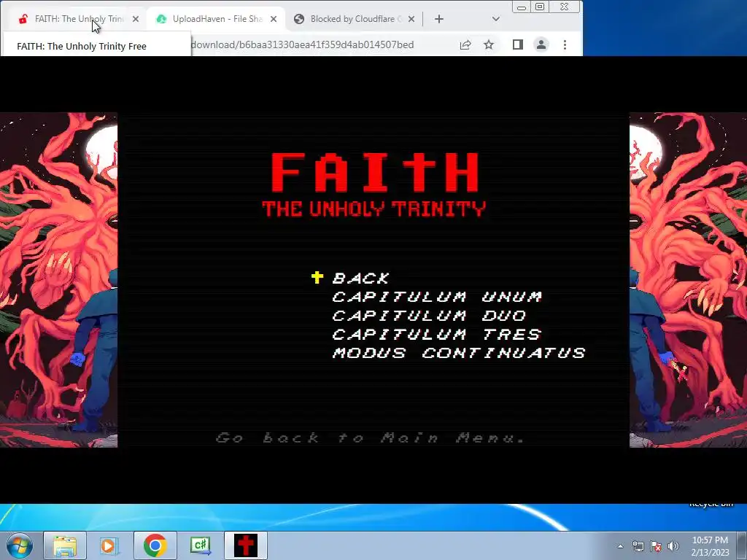Open the Chrome three-dot menu
747x560 pixels.
pos(565,44)
